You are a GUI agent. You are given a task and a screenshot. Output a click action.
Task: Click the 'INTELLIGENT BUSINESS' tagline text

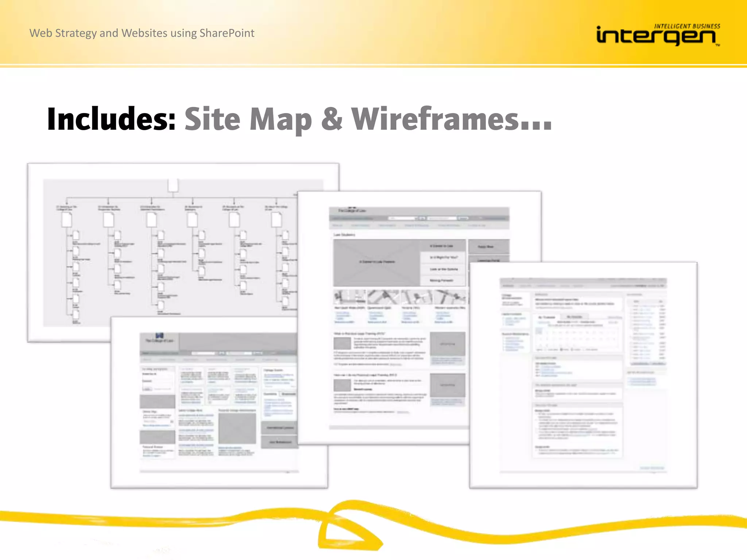pyautogui.click(x=687, y=26)
